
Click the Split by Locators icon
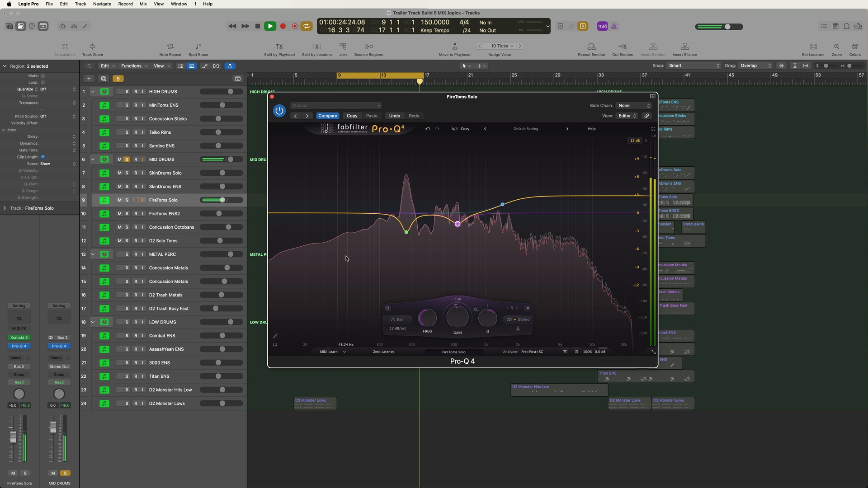317,47
